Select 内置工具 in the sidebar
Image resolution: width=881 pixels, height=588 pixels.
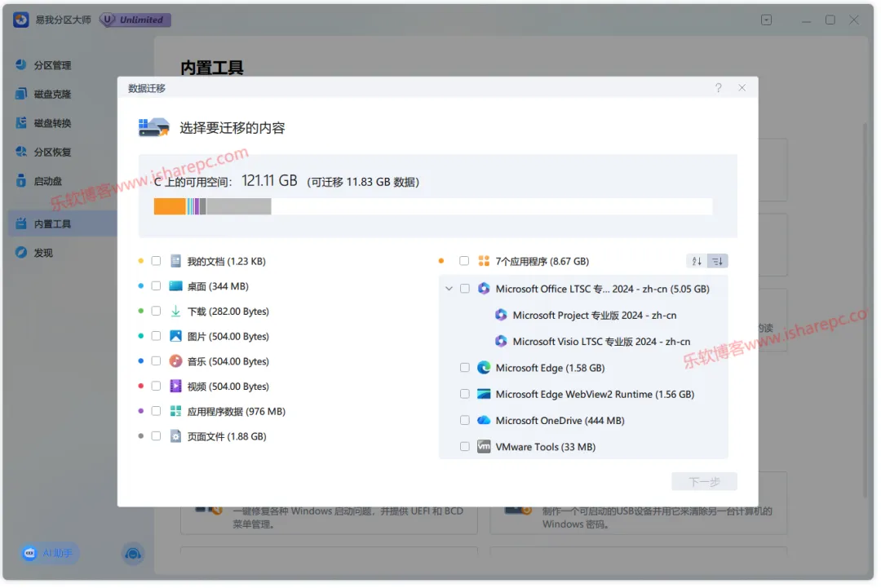tap(62, 224)
